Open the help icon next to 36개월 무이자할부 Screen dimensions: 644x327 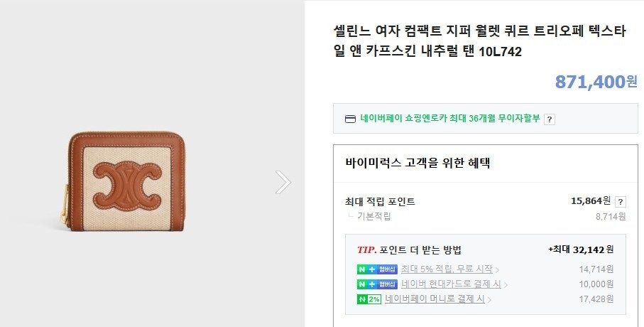click(549, 119)
